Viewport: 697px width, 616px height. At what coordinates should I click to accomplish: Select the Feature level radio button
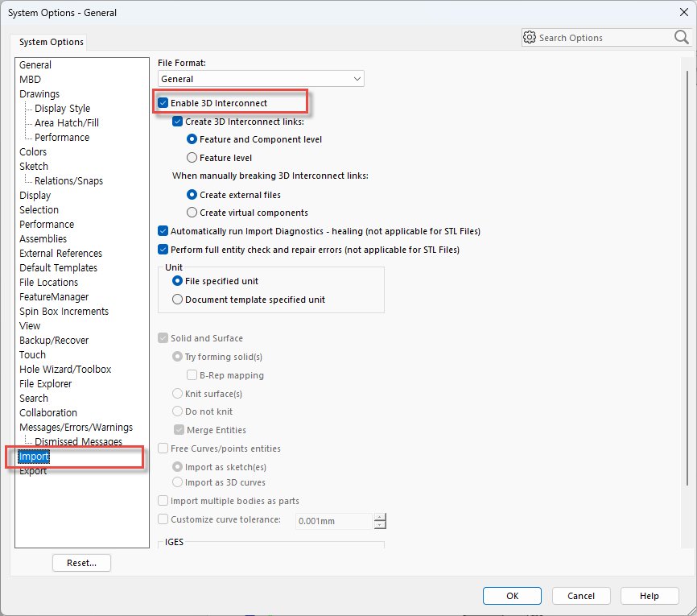(192, 158)
